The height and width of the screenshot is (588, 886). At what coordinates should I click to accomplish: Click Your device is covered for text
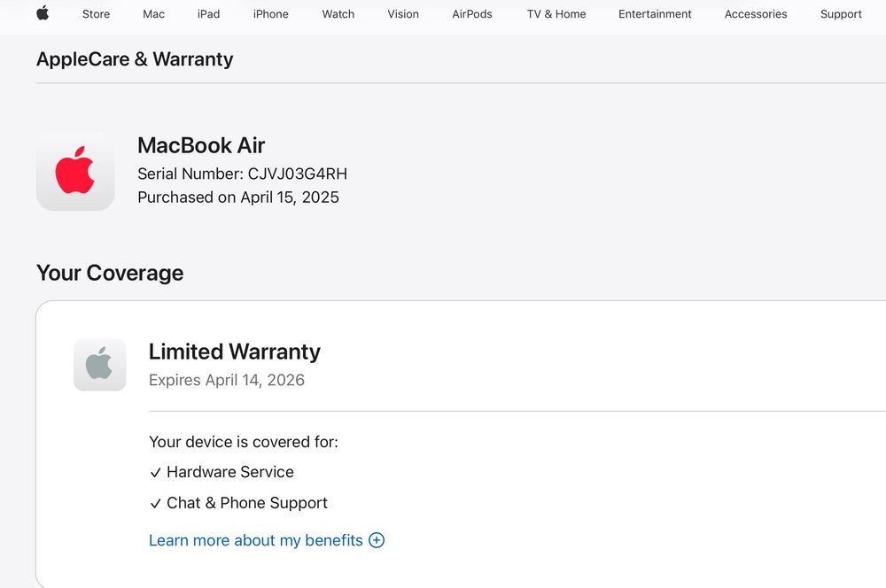click(244, 442)
